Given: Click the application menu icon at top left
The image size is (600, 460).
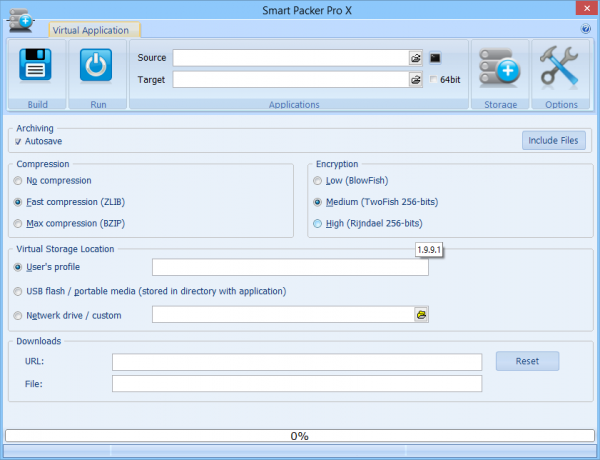Looking at the screenshot, I should (x=21, y=20).
